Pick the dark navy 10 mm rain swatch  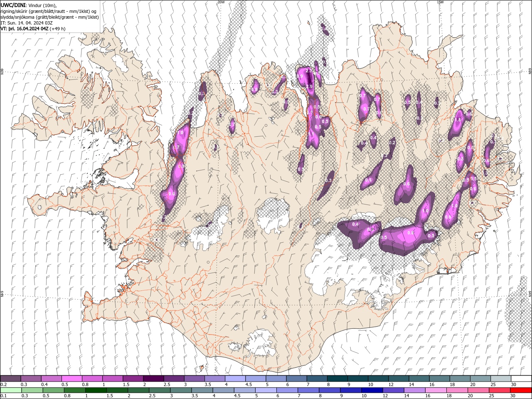pos(371,390)
